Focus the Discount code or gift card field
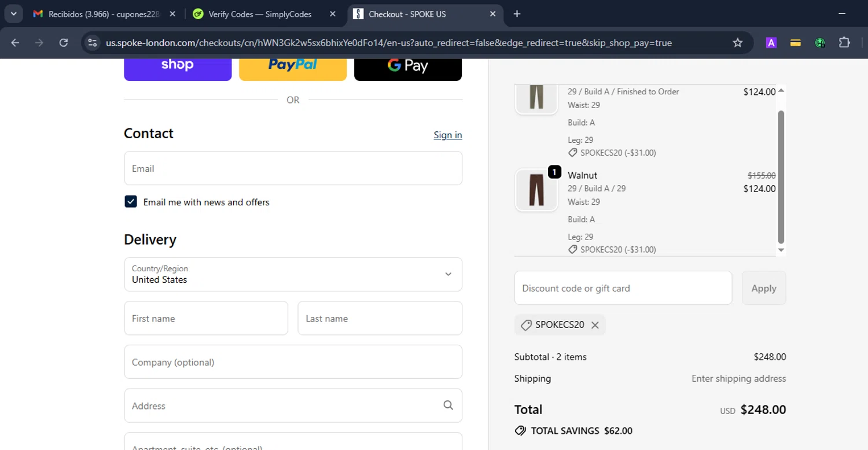 point(623,288)
